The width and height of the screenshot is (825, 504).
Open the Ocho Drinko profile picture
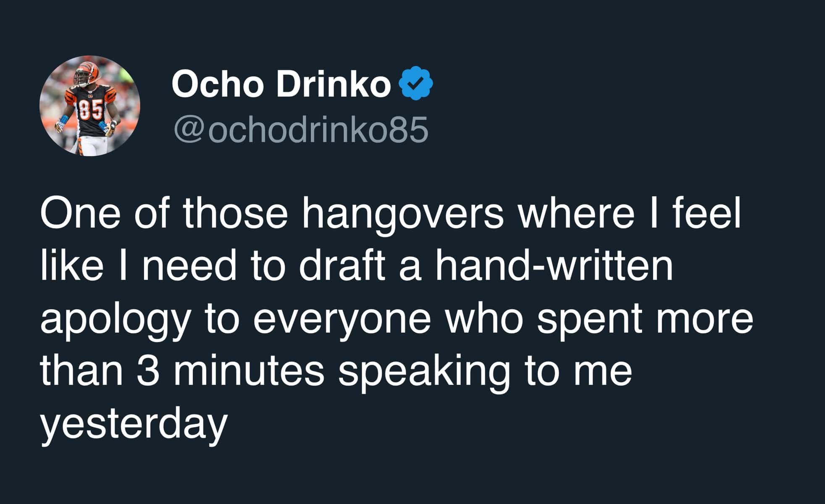90,106
